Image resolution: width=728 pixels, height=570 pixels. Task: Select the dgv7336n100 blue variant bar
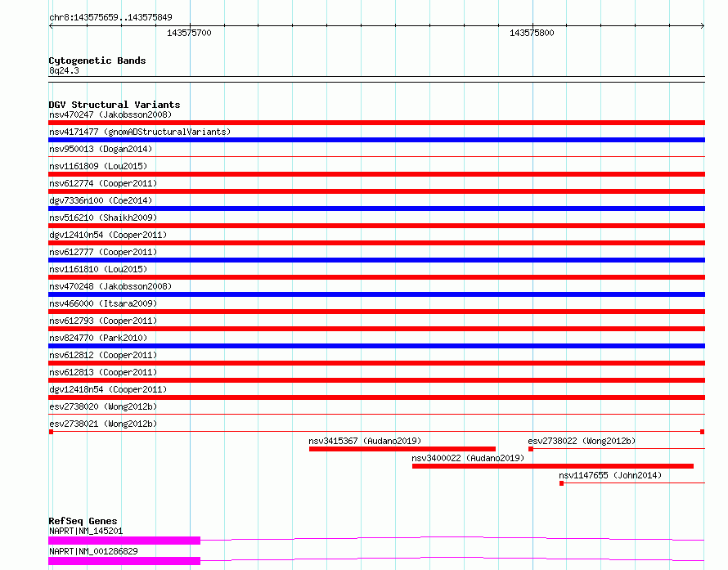(376, 209)
